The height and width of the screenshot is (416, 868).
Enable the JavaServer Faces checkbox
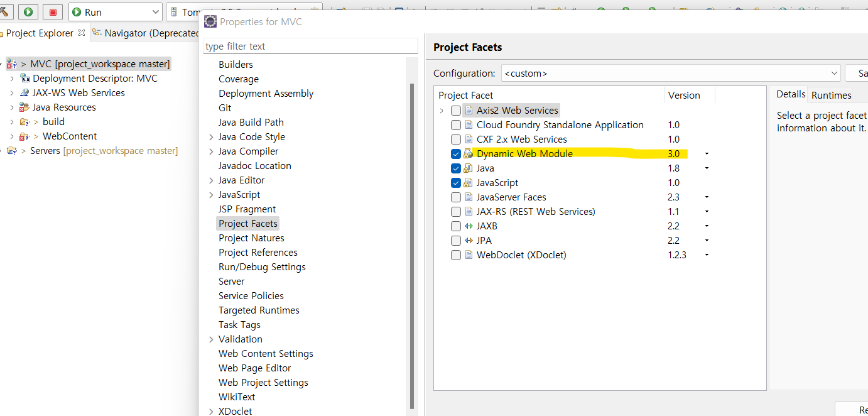456,197
